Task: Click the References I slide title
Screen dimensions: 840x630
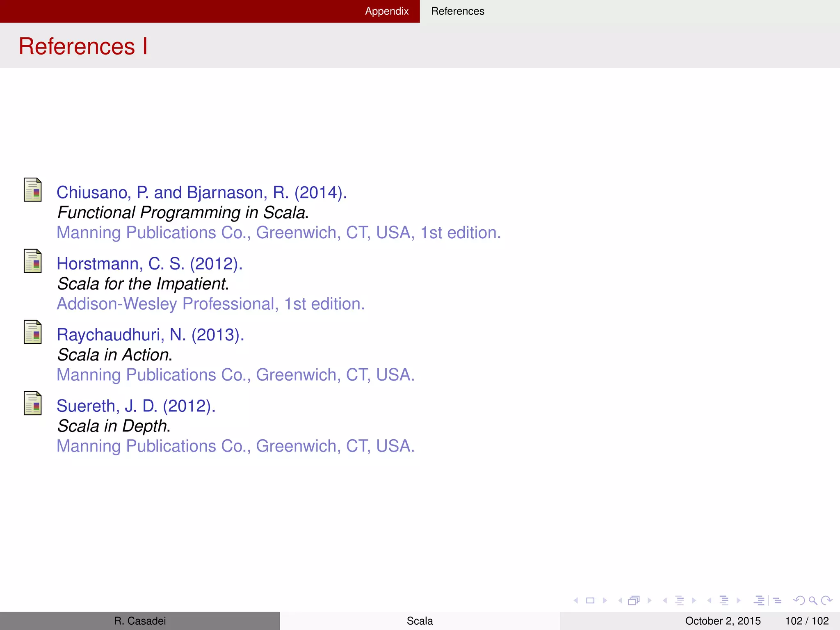Action: coord(83,46)
